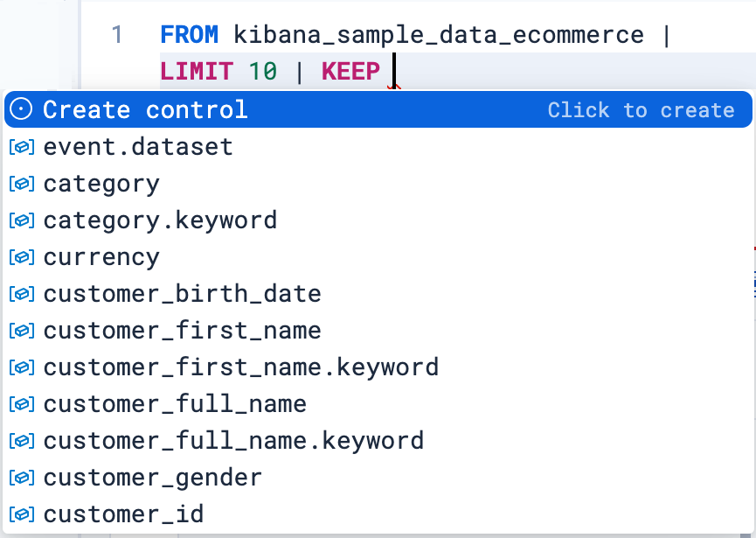Click the field icon beside category.keyword
The height and width of the screenshot is (538, 756).
point(22,220)
